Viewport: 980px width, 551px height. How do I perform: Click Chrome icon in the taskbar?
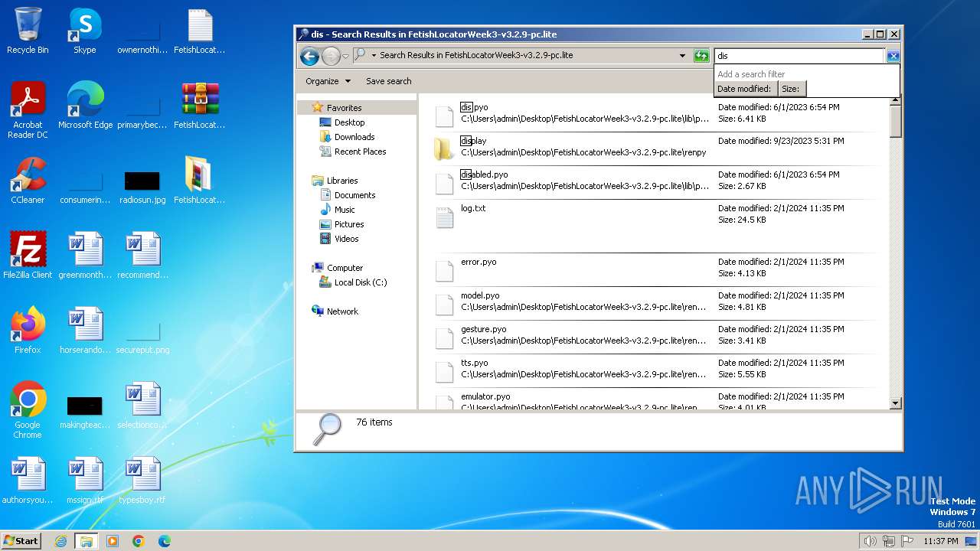[139, 541]
